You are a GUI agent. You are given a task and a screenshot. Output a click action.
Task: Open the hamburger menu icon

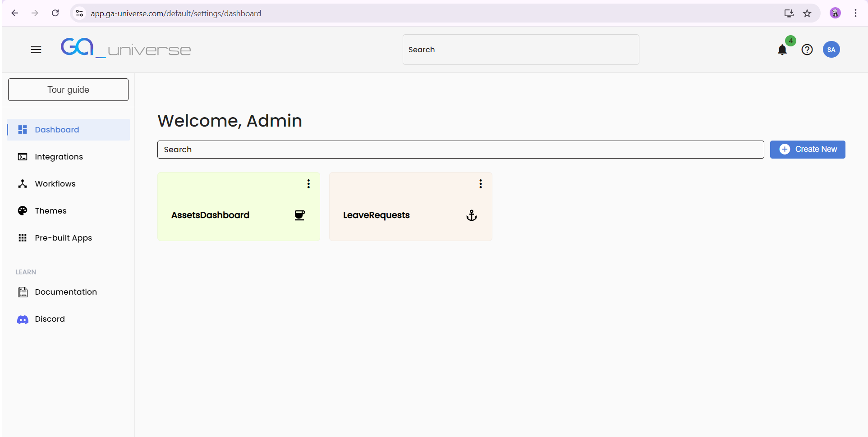(x=36, y=50)
